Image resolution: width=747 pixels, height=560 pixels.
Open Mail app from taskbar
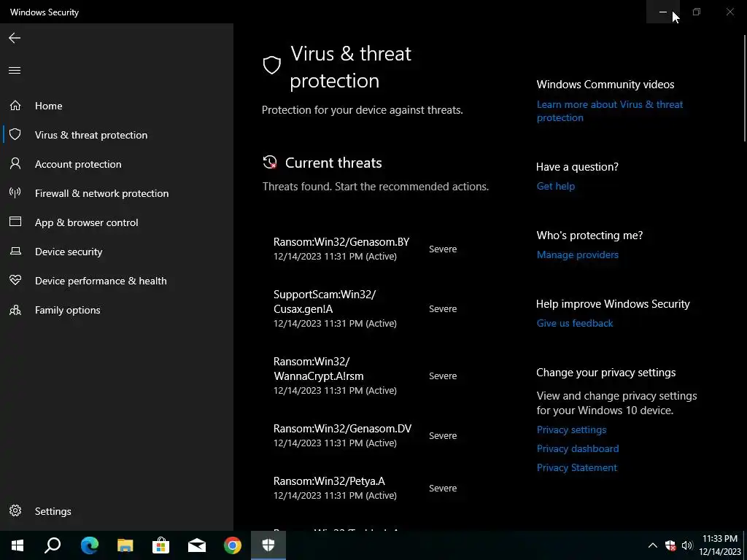tap(197, 545)
